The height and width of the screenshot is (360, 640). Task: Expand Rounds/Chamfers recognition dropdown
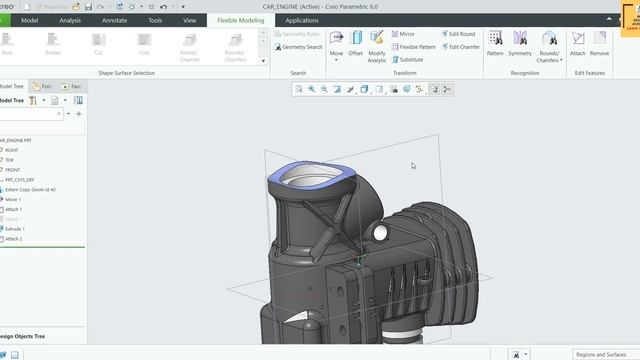pos(561,60)
